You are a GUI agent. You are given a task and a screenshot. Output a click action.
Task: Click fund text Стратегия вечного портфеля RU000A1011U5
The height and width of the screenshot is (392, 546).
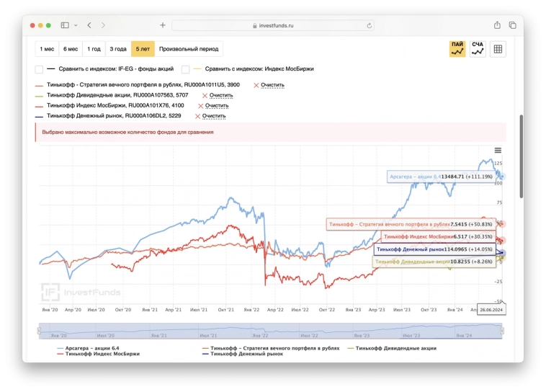143,85
